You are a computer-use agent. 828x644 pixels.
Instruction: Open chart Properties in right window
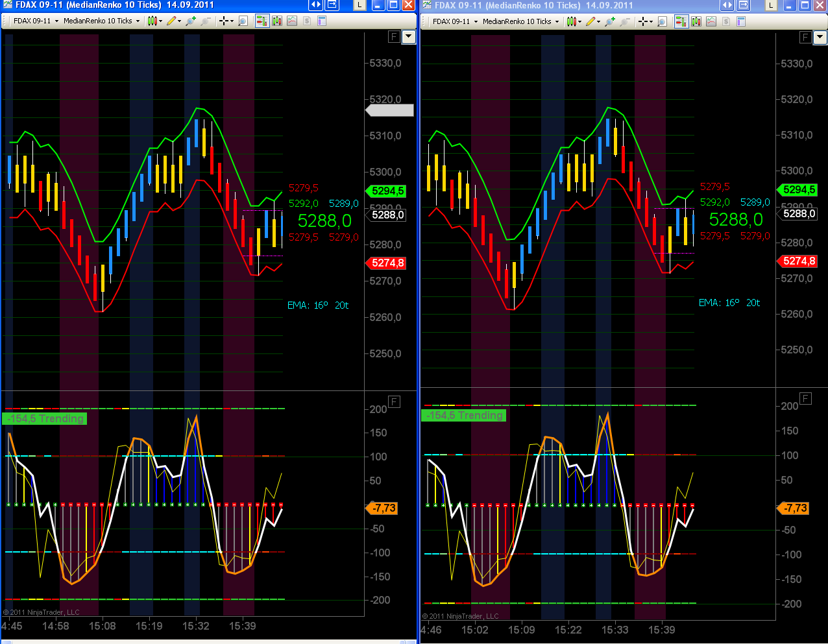pyautogui.click(x=740, y=21)
